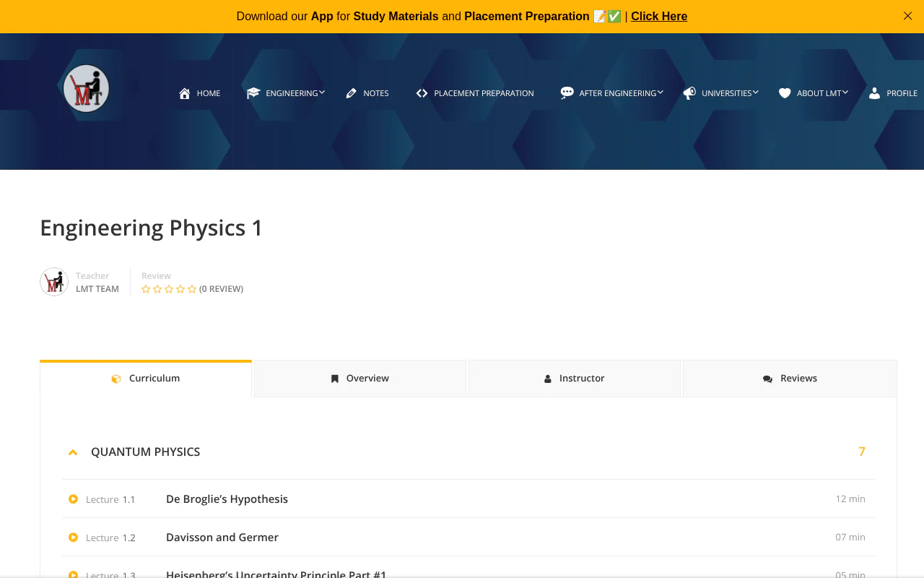Click the Quantum Physics section heading
This screenshot has height=578, width=924.
tap(146, 452)
